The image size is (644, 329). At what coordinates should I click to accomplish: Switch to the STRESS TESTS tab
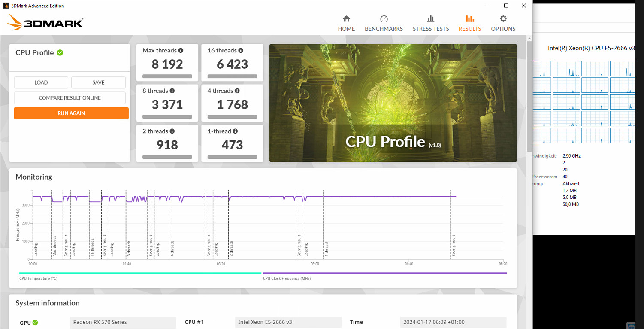[431, 24]
